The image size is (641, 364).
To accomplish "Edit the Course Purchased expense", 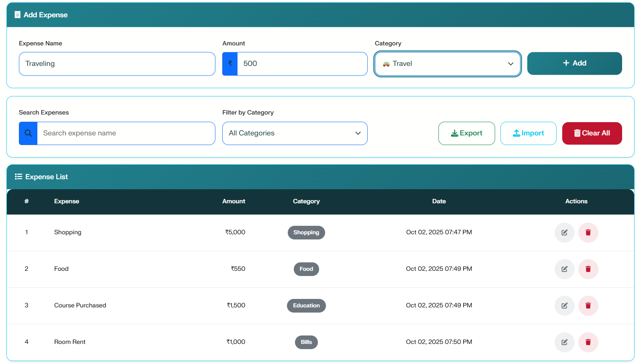I will click(564, 306).
